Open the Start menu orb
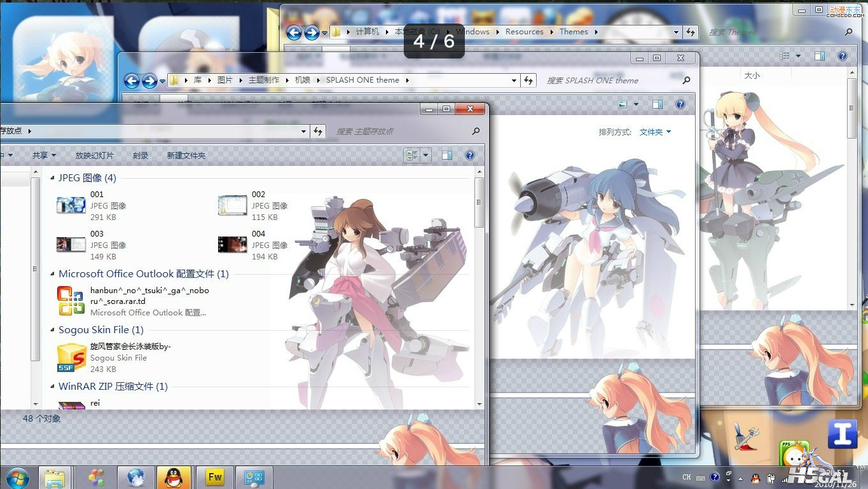Viewport: 868px width, 489px height. 17,478
